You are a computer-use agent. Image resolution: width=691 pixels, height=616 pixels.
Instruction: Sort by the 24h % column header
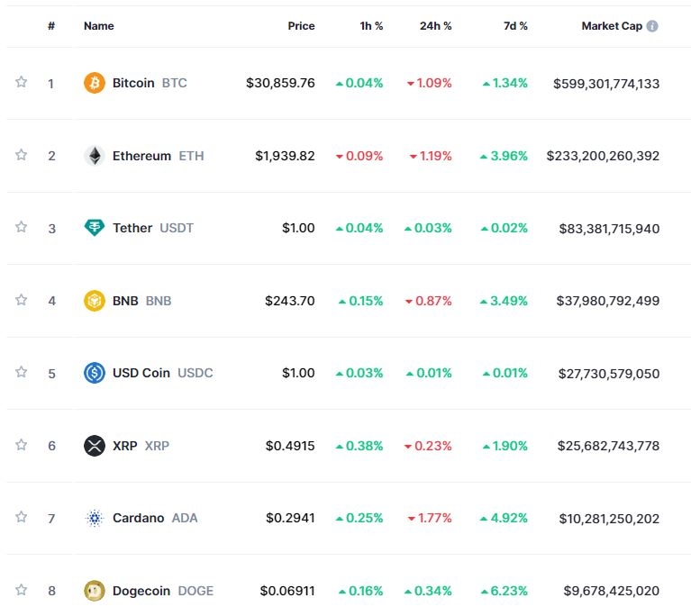pyautogui.click(x=435, y=26)
